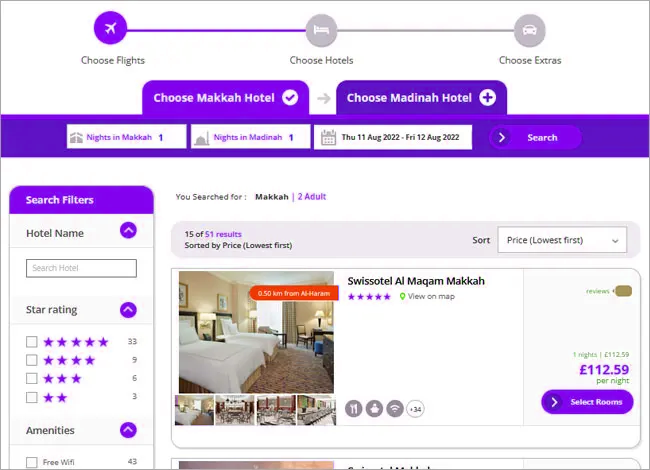Click the calendar icon beside the dates

[328, 137]
